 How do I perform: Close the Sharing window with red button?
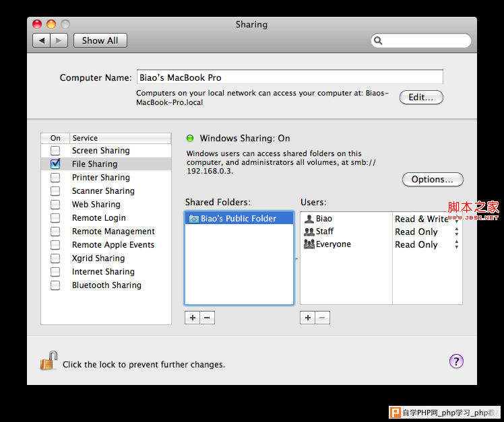37,24
